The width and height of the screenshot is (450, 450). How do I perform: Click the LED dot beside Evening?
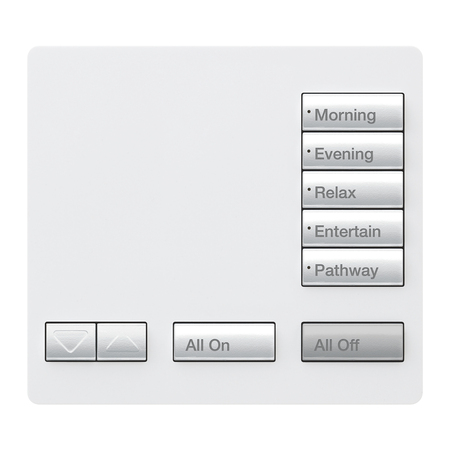pos(309,151)
